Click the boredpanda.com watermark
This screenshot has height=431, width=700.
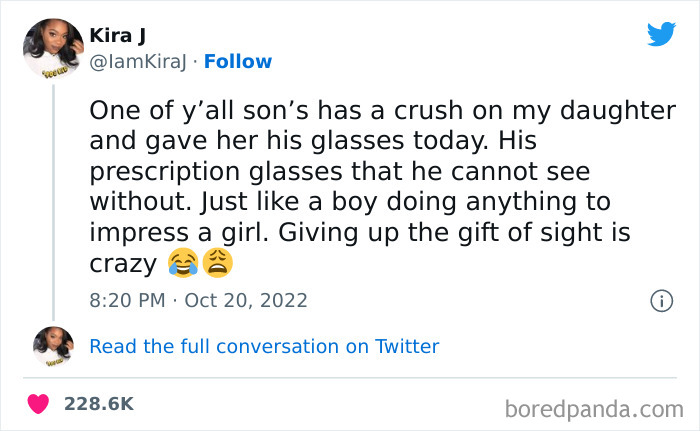tap(593, 408)
